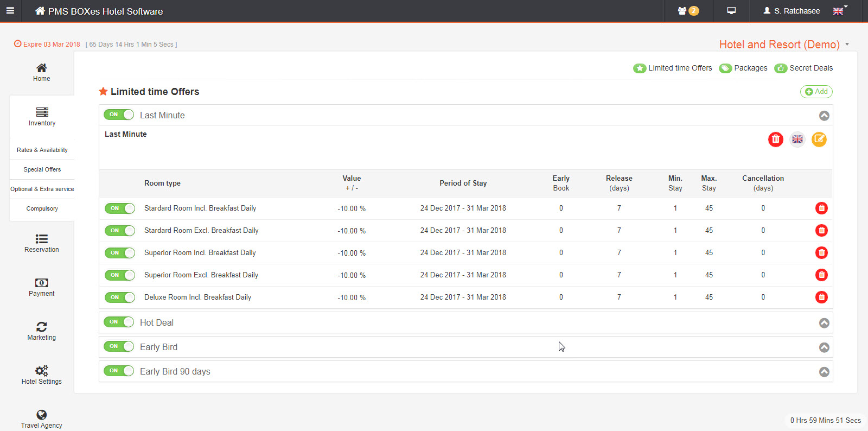Click the Add button

click(816, 92)
